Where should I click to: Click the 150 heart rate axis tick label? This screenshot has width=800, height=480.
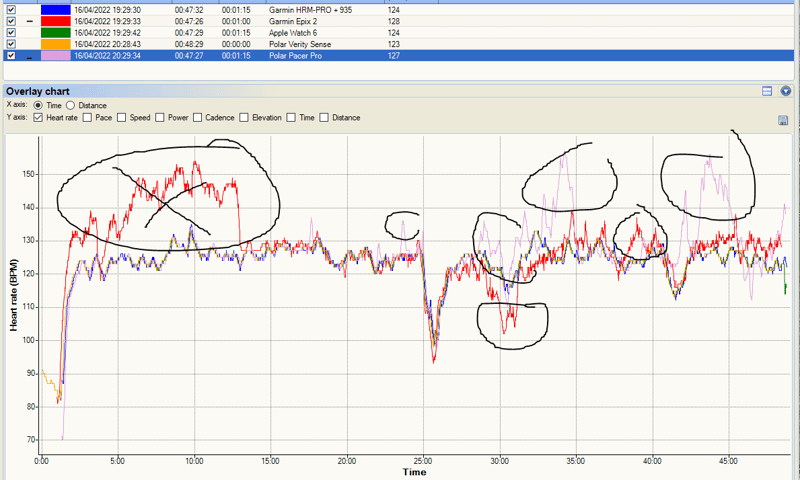click(29, 174)
